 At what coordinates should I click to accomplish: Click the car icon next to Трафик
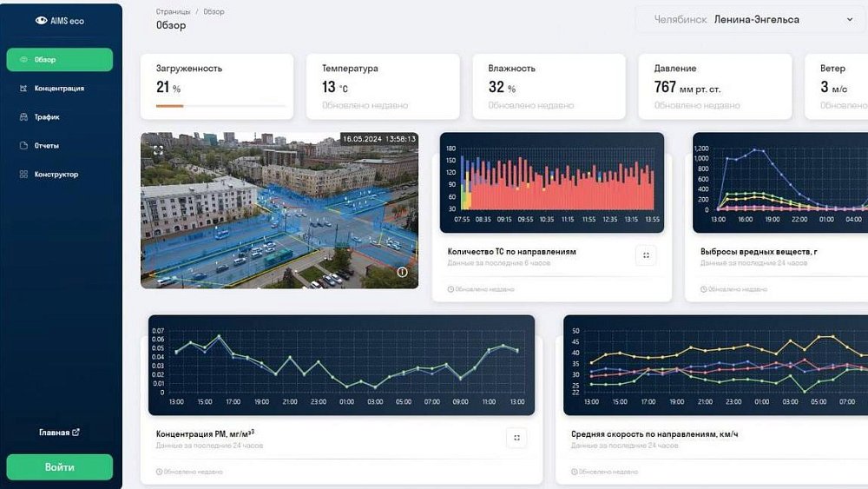coord(23,117)
